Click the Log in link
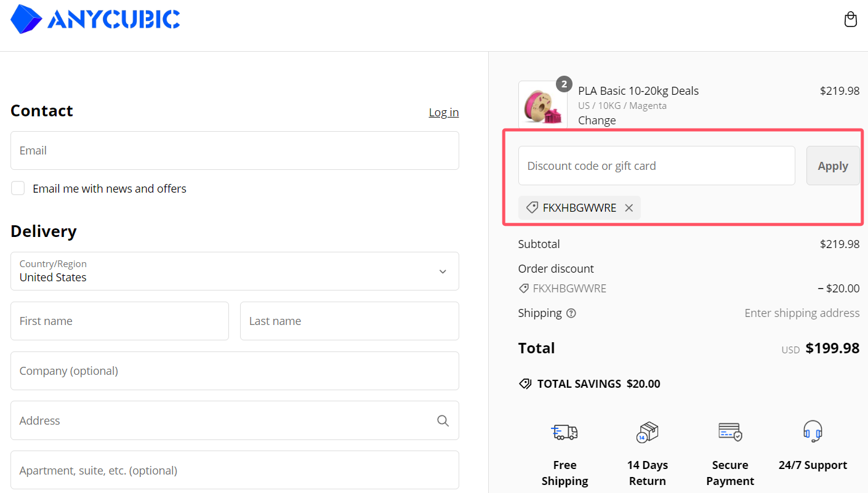 tap(444, 112)
